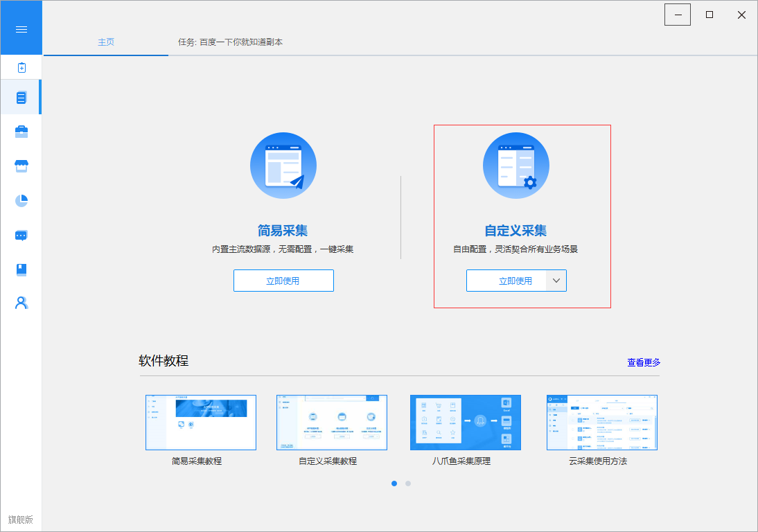Click the 自定义采集 round gear icon
Screen dimensions: 758x532
coord(516,166)
